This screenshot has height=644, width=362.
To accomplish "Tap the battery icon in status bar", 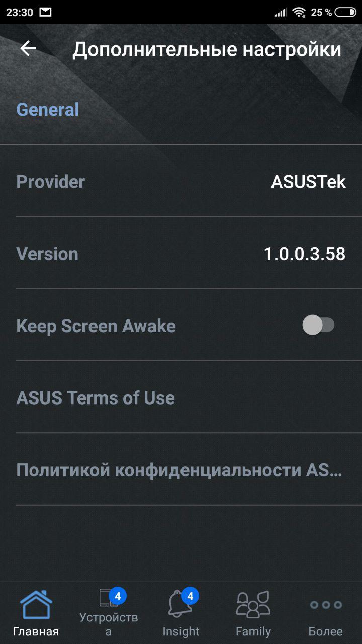I will 345,12.
